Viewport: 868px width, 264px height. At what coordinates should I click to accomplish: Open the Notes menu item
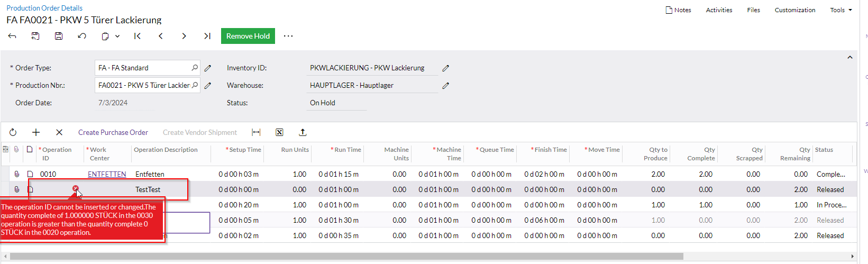coord(679,10)
